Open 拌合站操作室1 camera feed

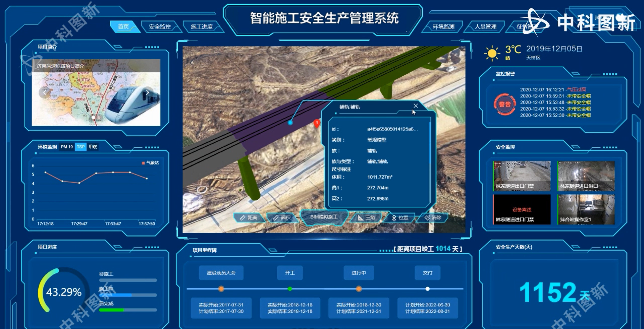click(x=586, y=209)
